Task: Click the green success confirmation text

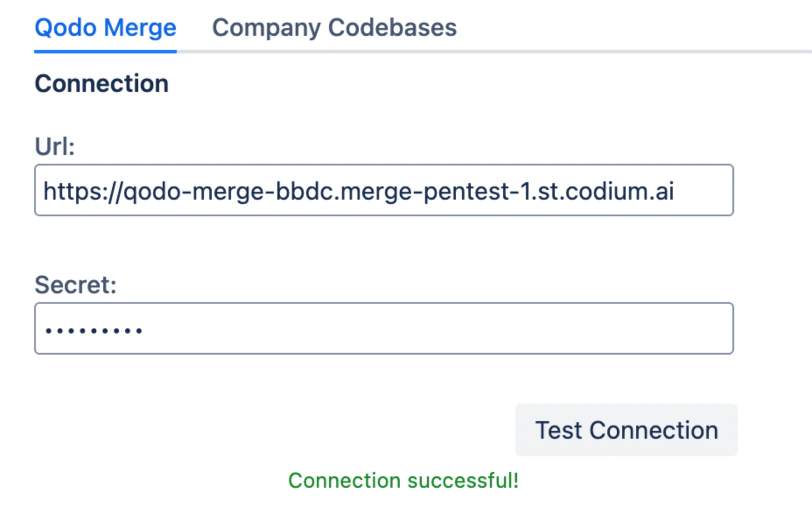Action: (403, 481)
